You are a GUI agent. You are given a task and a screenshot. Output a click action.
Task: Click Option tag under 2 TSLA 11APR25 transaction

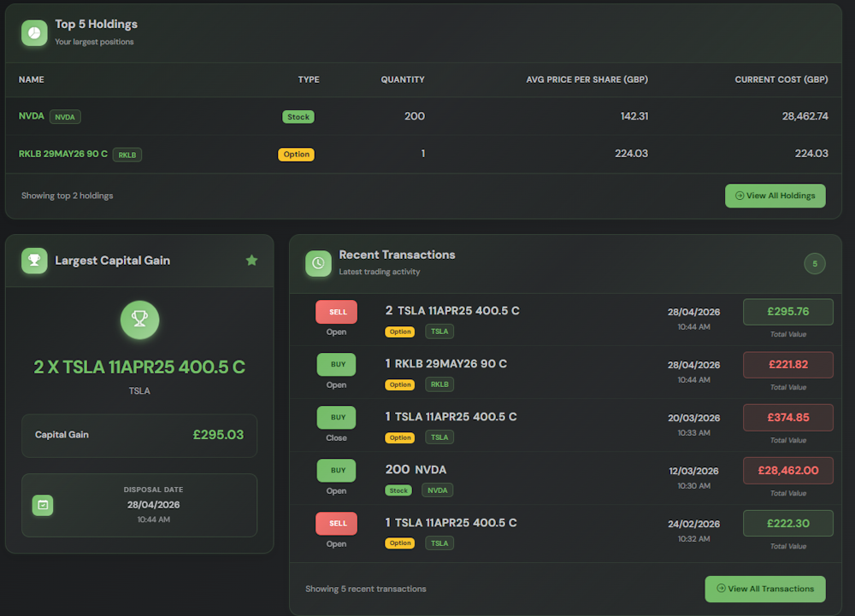(399, 331)
